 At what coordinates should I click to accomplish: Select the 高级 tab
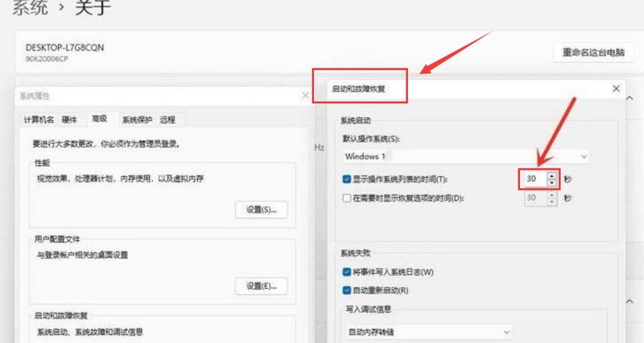(100, 119)
